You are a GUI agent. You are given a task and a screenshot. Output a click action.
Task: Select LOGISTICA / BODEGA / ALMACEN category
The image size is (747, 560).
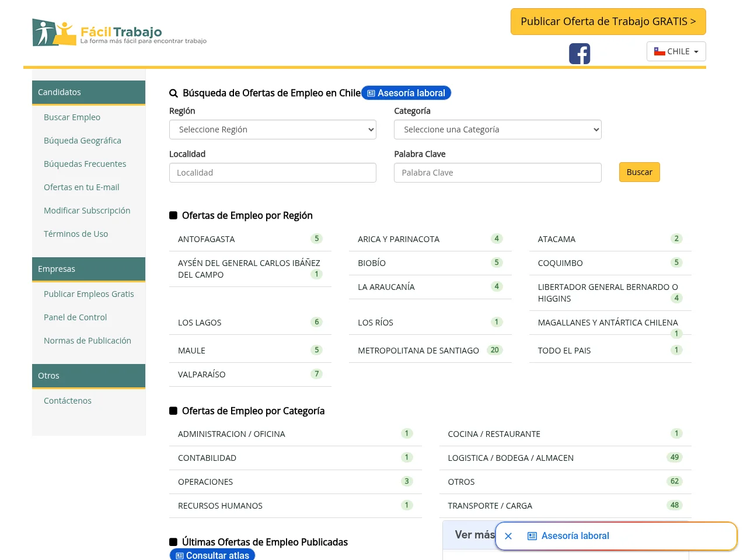pos(566,458)
